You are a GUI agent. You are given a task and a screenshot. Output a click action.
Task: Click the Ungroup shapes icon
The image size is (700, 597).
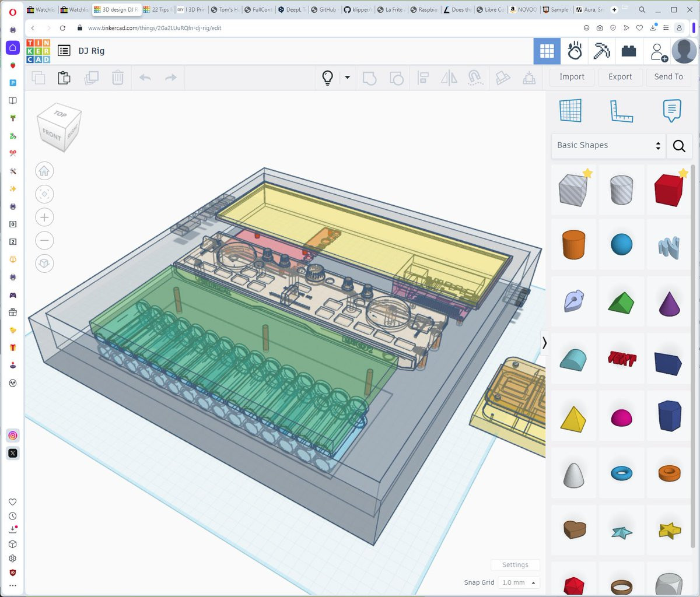[x=396, y=78]
